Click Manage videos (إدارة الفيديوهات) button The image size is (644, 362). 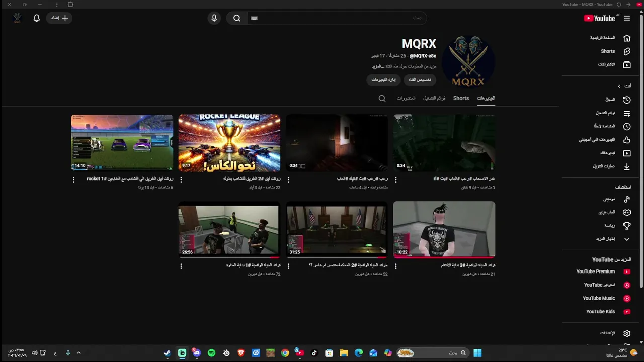[x=383, y=80]
